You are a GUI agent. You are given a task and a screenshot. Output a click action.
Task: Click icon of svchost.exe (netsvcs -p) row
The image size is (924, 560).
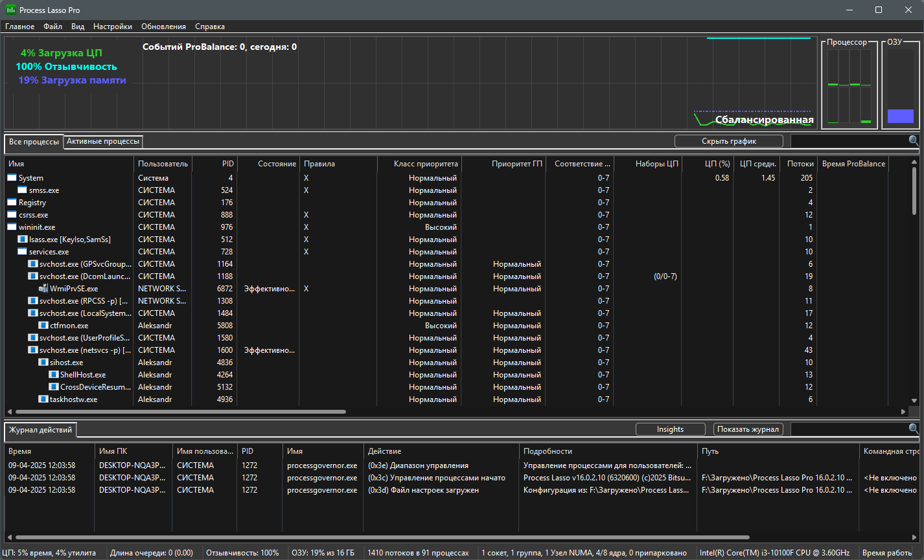point(32,350)
